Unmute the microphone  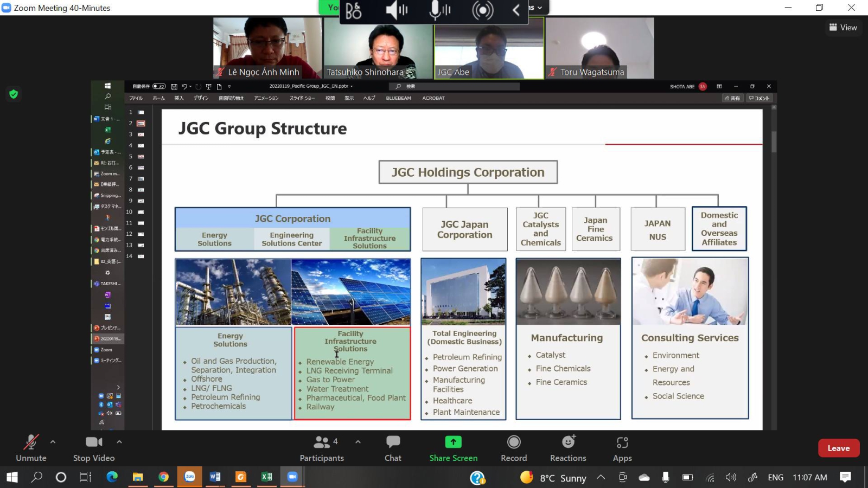pos(31,442)
